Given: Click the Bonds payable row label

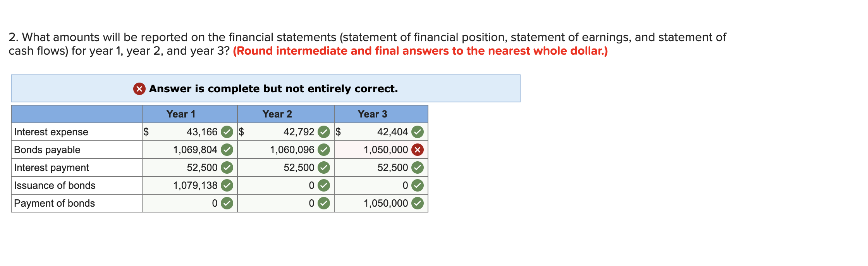Looking at the screenshot, I should (46, 150).
